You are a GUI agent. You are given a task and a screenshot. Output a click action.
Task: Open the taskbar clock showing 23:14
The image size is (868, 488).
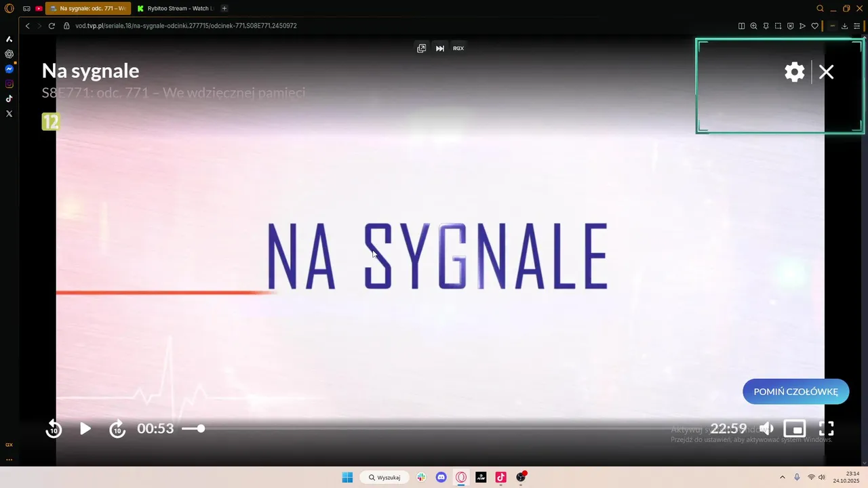pos(846,477)
